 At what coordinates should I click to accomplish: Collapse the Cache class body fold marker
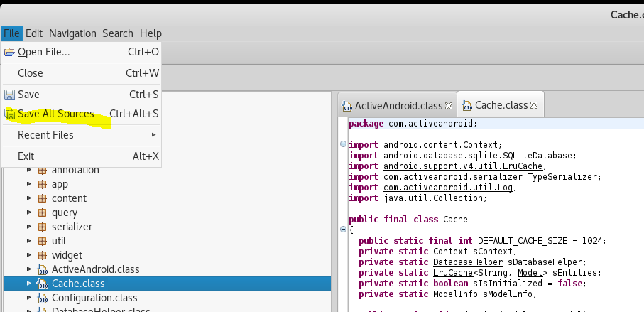pos(344,230)
